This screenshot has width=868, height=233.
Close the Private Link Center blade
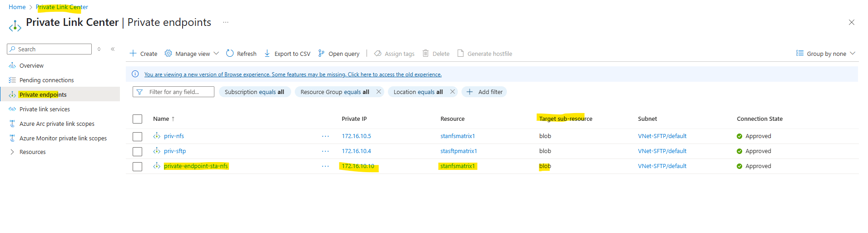pos(852,22)
